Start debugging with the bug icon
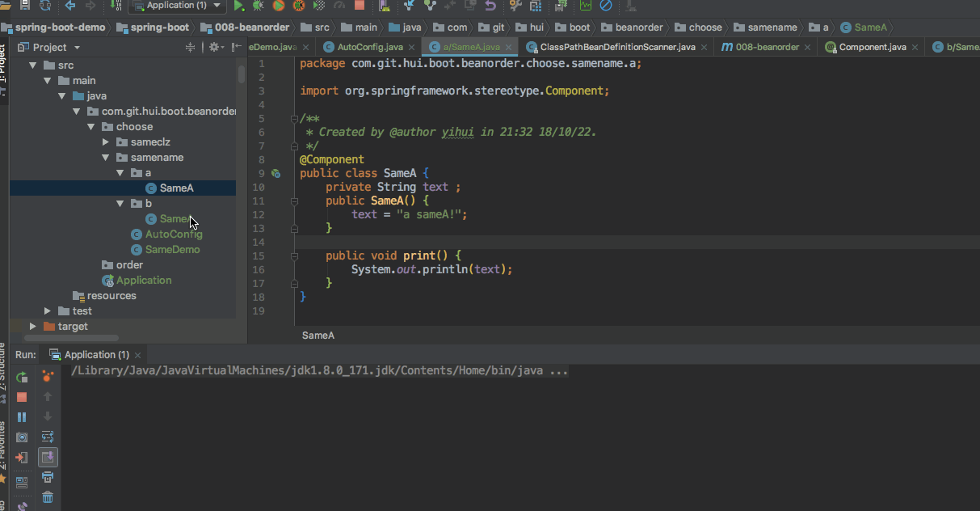The width and height of the screenshot is (980, 511). pos(258,6)
